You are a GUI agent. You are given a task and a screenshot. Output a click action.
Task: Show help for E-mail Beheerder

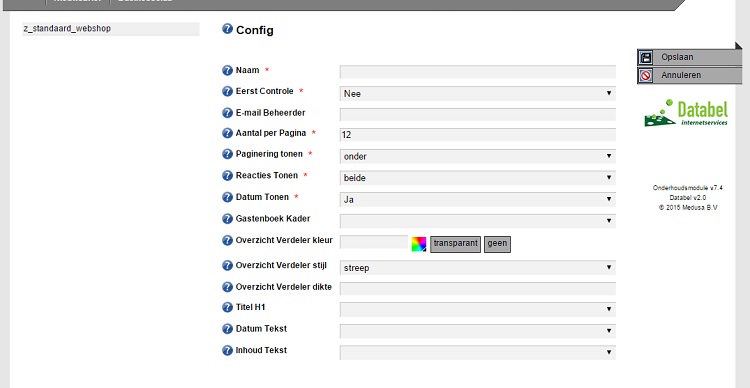coord(227,113)
